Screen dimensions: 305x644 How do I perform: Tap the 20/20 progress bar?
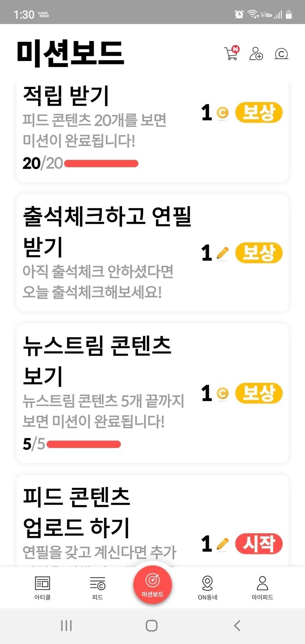[101, 164]
